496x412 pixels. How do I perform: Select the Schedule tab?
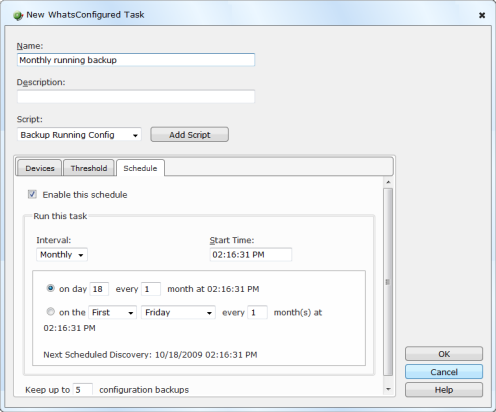[x=140, y=168]
